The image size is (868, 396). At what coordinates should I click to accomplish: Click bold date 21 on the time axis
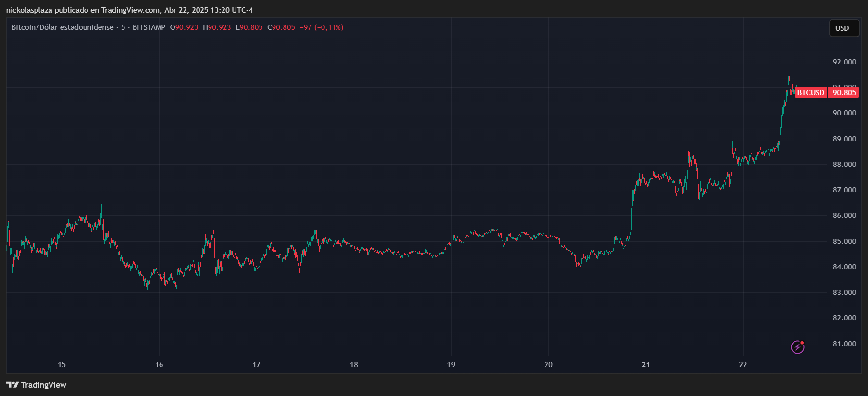point(645,364)
